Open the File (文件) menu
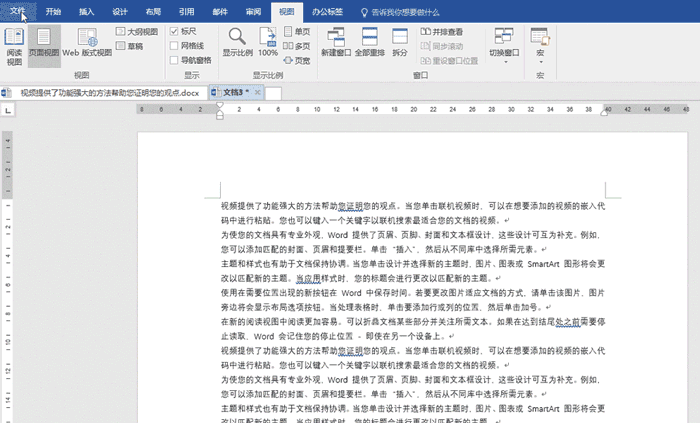Screen dimensions: 700x423 [18, 12]
